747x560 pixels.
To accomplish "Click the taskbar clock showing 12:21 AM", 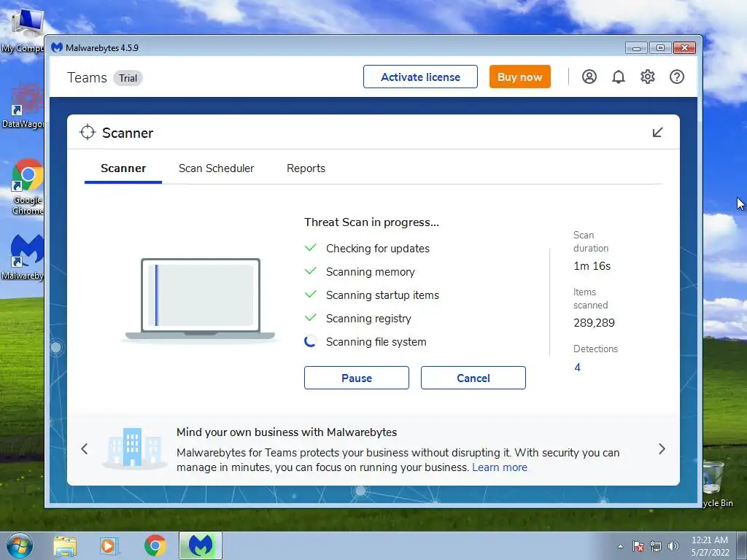I will pos(710,545).
